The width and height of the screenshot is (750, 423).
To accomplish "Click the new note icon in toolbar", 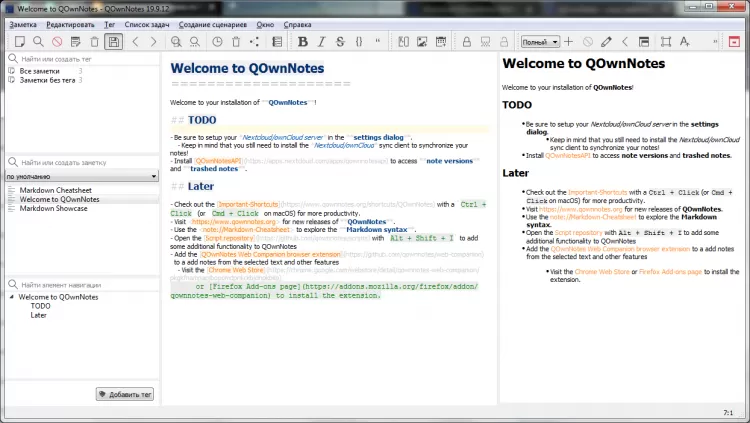I will click(19, 42).
